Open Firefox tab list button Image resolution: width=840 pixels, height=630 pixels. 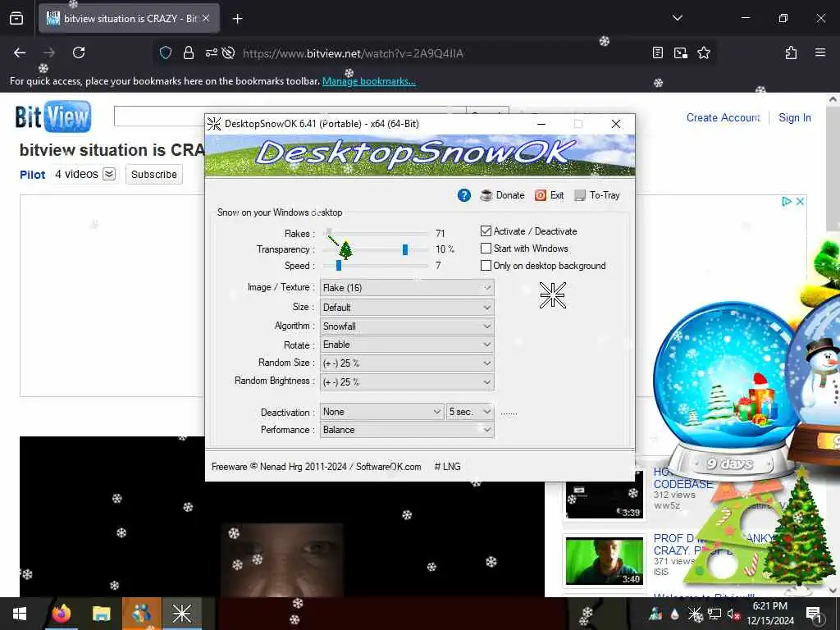point(677,18)
